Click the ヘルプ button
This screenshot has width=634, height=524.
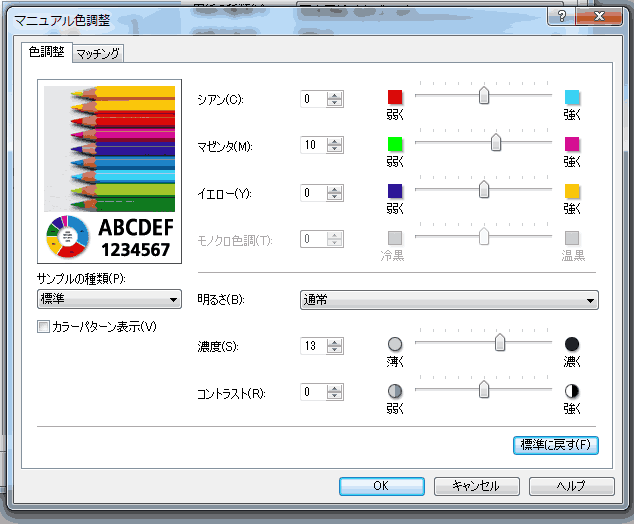(571, 486)
